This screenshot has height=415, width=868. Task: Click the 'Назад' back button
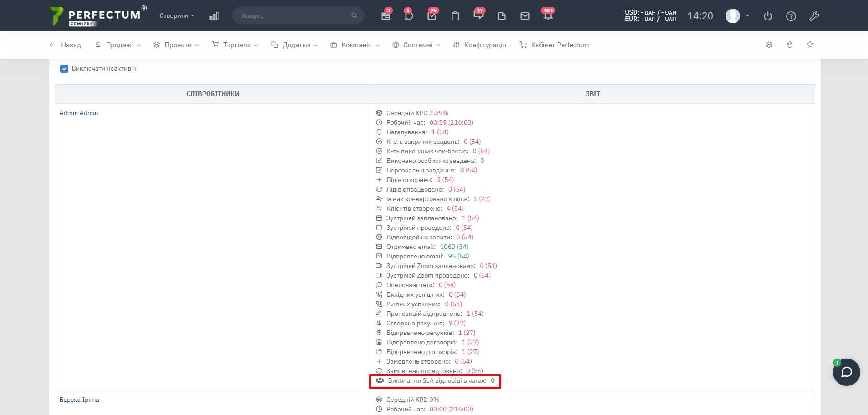(x=65, y=45)
